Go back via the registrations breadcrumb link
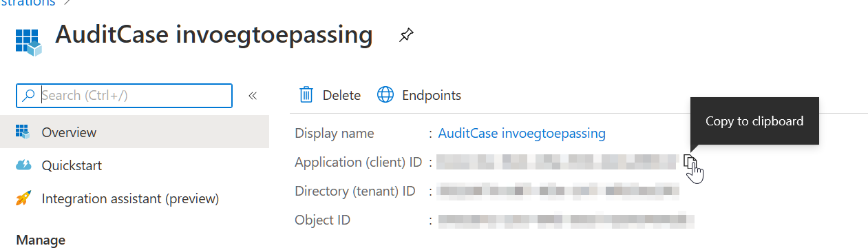The image size is (868, 248). click(27, 3)
